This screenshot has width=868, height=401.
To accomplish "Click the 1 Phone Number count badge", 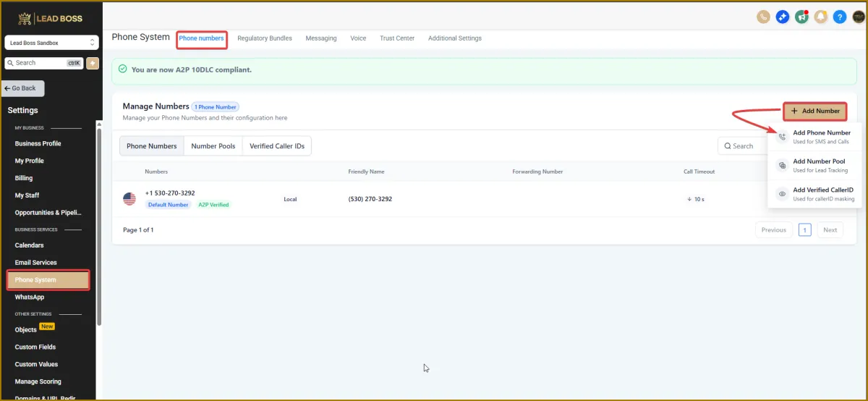I will 216,107.
